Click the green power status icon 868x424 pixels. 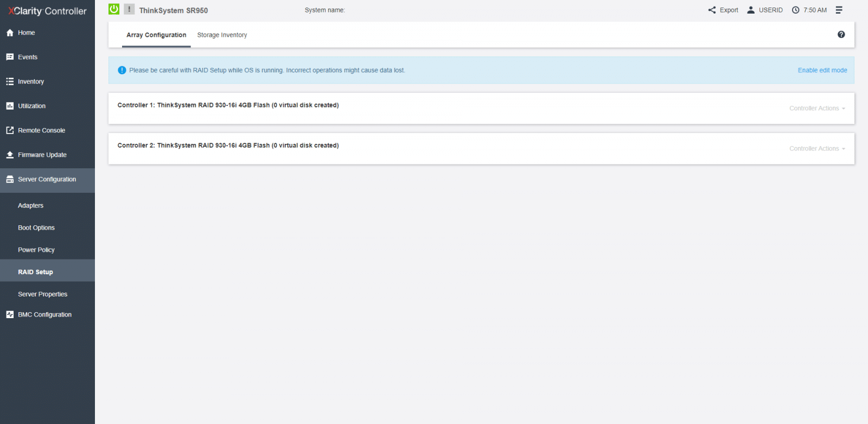114,9
